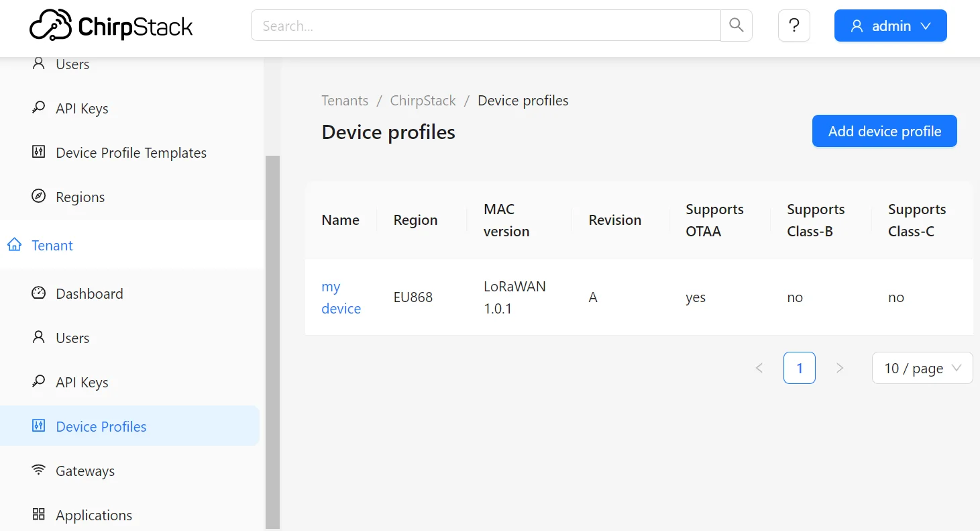Go to Tenants breadcrumb link
The width and height of the screenshot is (980, 531).
click(x=345, y=101)
